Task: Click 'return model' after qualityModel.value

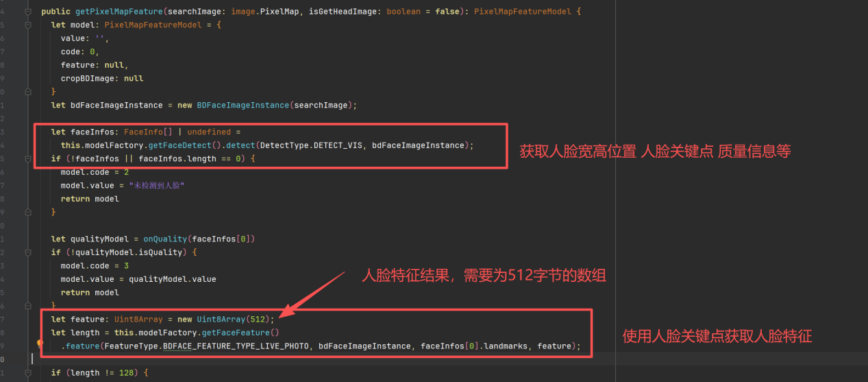Action: pos(90,292)
